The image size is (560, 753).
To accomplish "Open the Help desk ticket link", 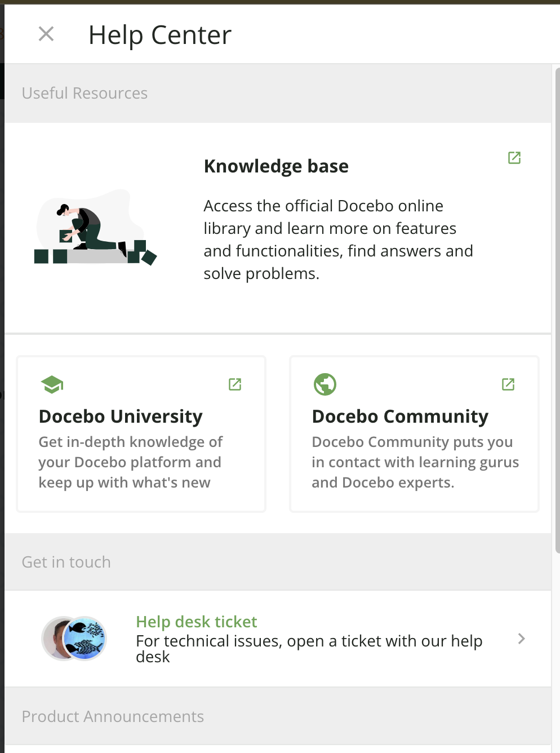I will pos(197,622).
